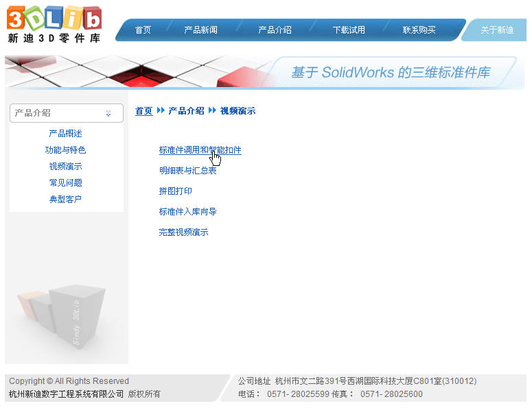Open 典型客户 in the sidebar
This screenshot has width=532, height=410.
coord(65,200)
